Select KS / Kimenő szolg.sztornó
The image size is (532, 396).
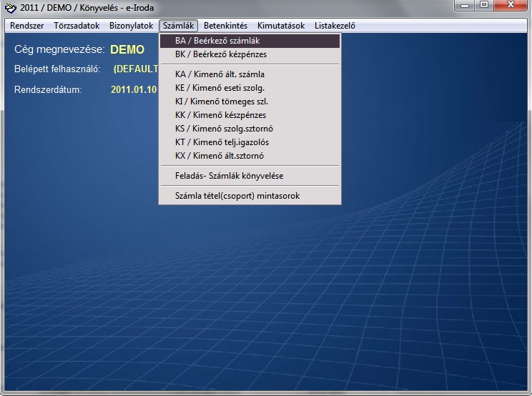tap(224, 129)
